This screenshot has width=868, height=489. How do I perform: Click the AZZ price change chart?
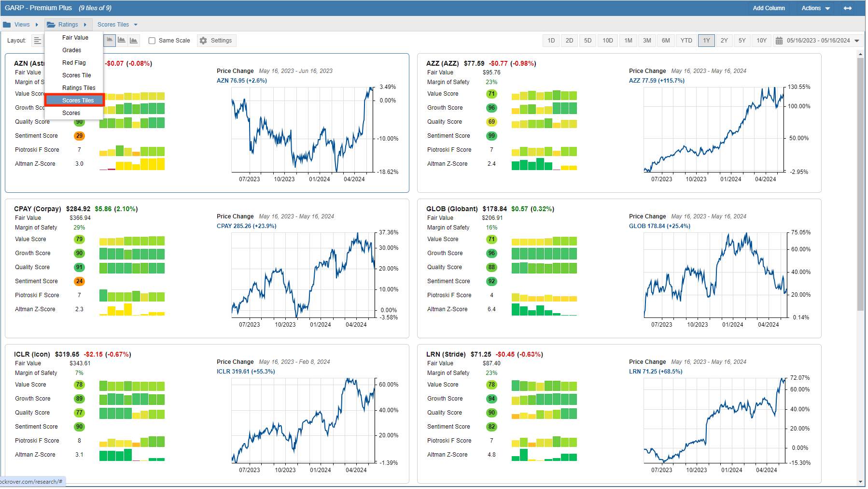(714, 129)
